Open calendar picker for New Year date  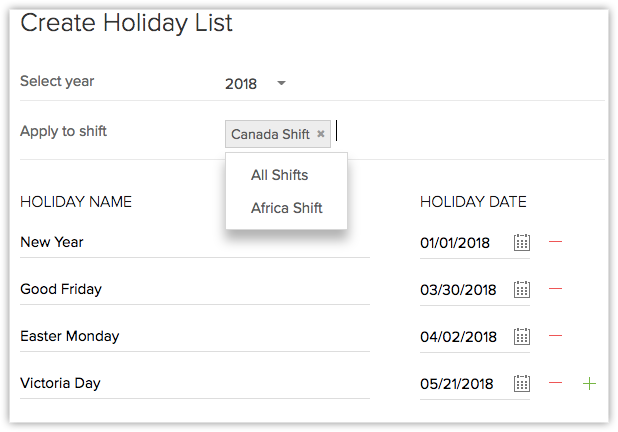click(x=521, y=242)
